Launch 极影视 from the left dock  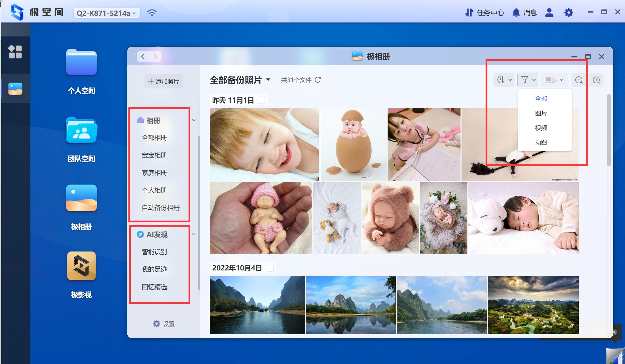pos(81,266)
